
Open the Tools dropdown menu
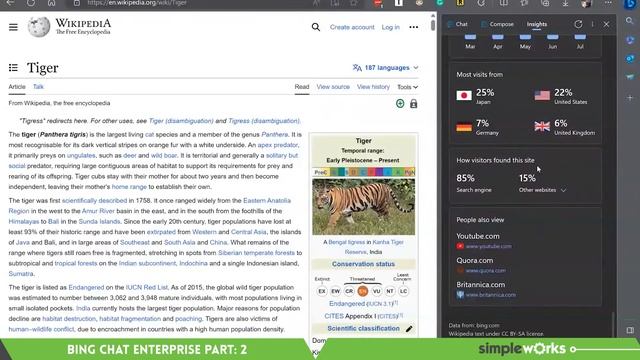(x=407, y=87)
